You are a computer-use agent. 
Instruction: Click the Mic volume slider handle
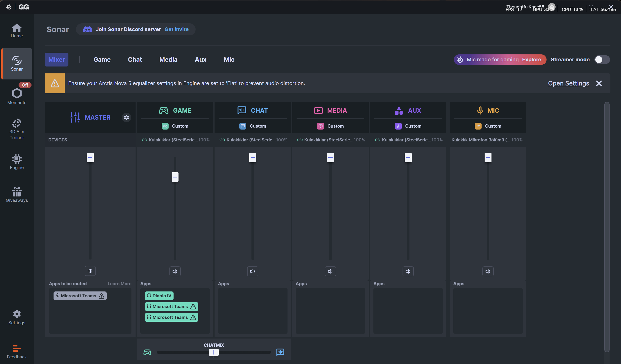click(x=488, y=158)
